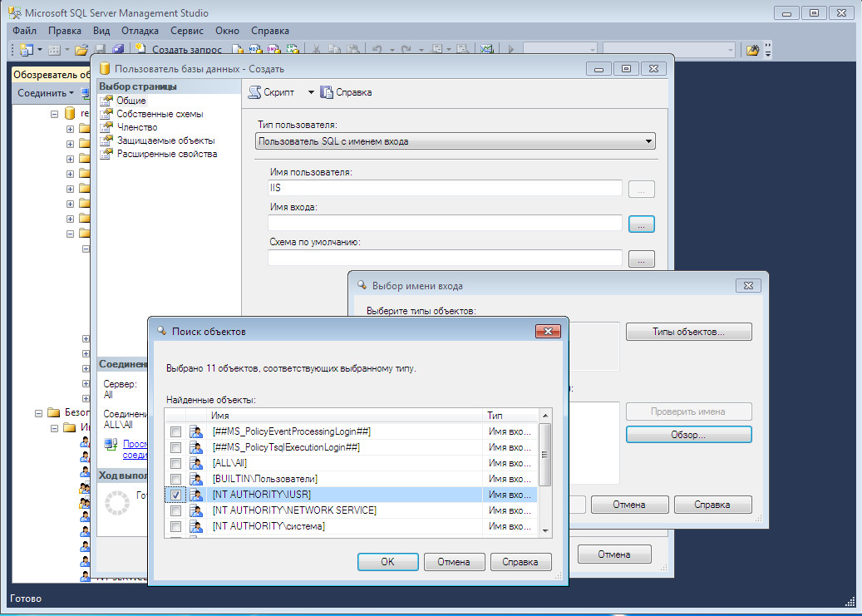Check the [NT AUTHORITY\система] checkbox
The width and height of the screenshot is (862, 616).
175,526
